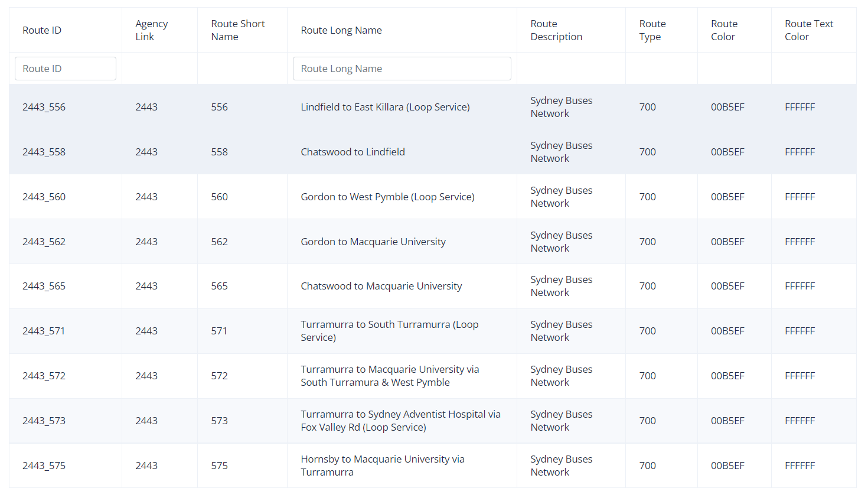Select Gordon to West Pymble route name
Viewport: 868px width, 488px height.
[x=387, y=197]
